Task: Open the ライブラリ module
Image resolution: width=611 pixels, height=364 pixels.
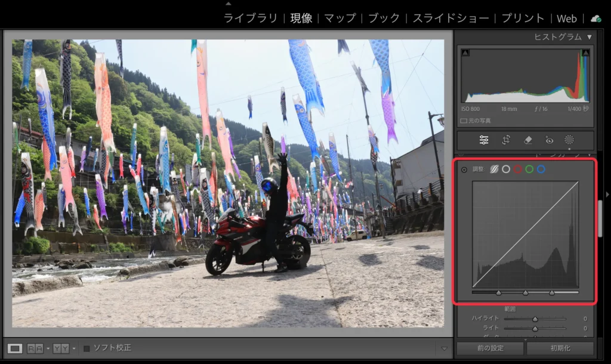Action: point(251,18)
